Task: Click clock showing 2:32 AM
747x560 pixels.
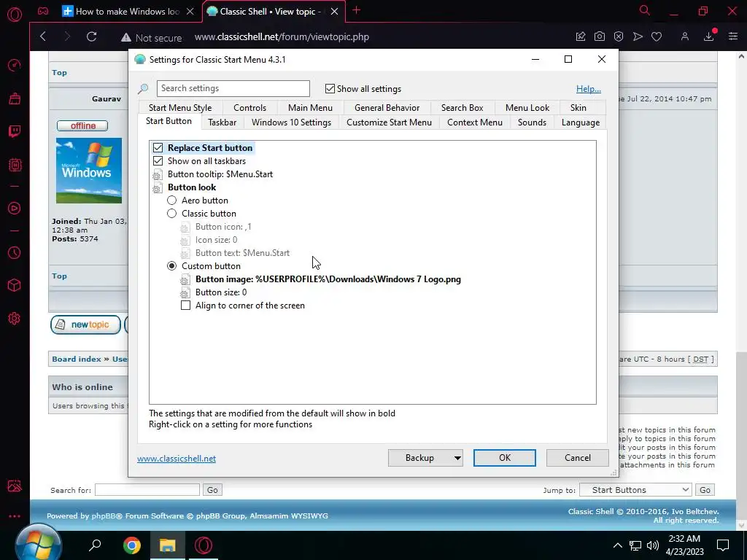Action: click(x=684, y=539)
